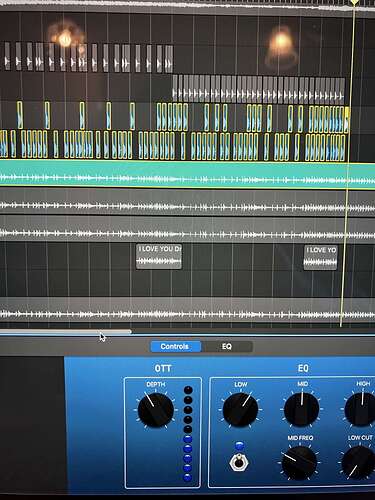
Task: Click the EQ Mid knob
Action: tap(302, 409)
